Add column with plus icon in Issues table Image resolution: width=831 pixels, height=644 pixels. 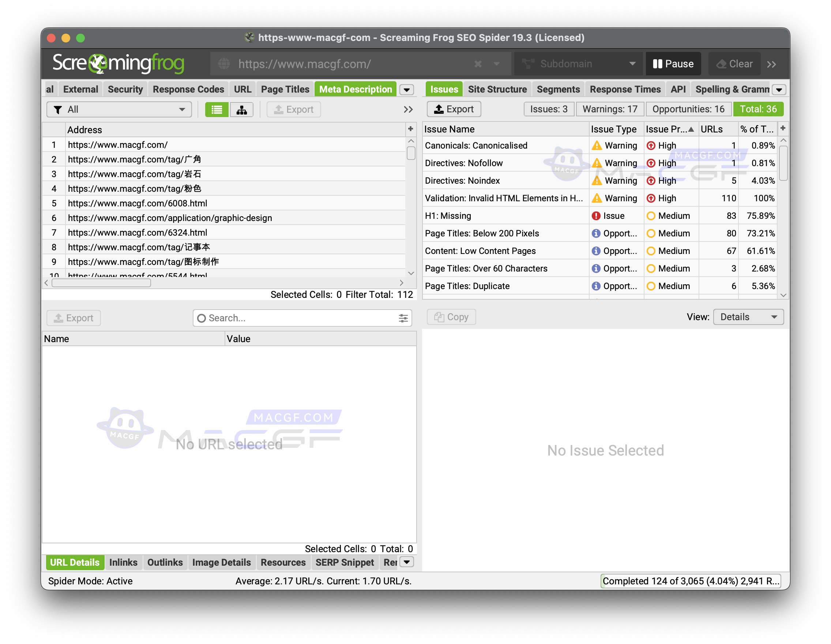point(783,128)
